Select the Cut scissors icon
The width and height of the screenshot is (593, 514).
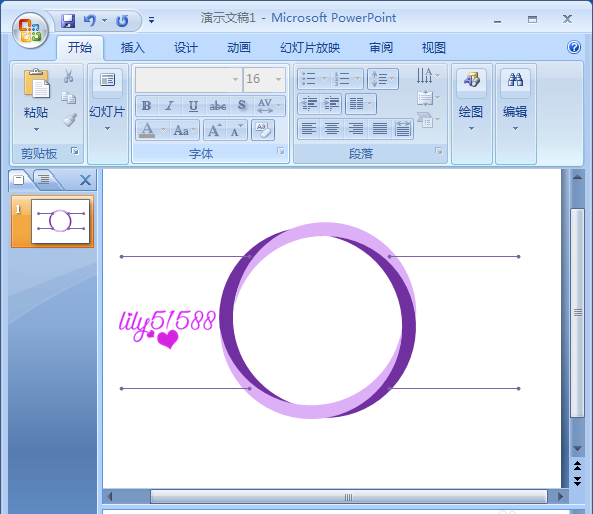tap(68, 76)
